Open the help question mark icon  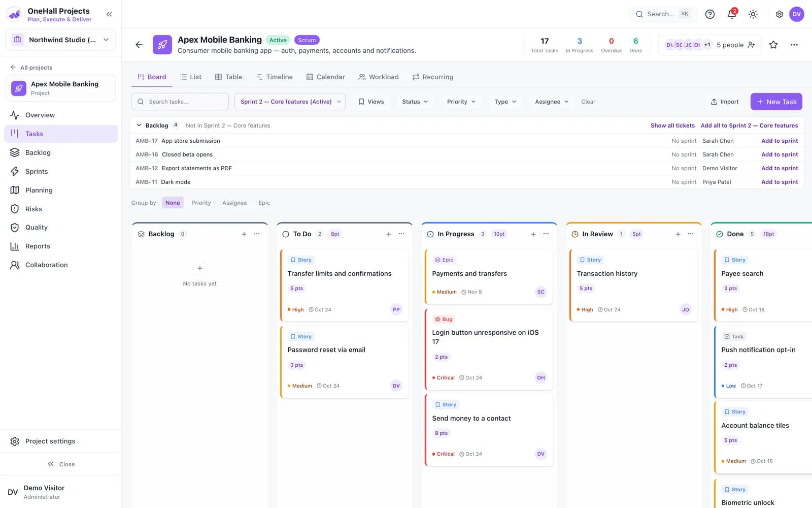point(710,14)
